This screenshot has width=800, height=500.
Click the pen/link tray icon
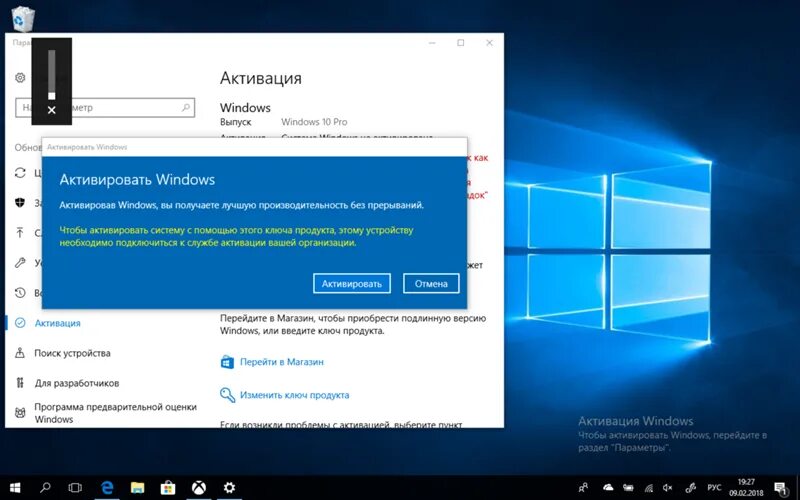pyautogui.click(x=691, y=488)
